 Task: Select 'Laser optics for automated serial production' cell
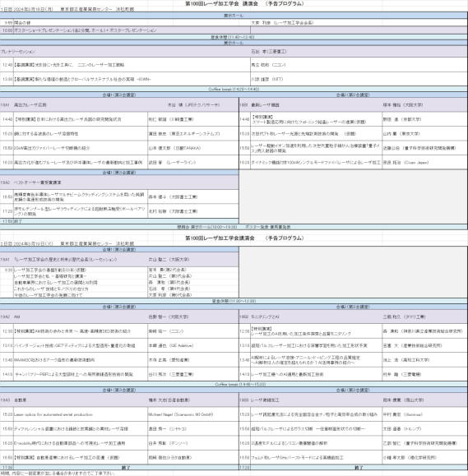[x=81, y=414]
